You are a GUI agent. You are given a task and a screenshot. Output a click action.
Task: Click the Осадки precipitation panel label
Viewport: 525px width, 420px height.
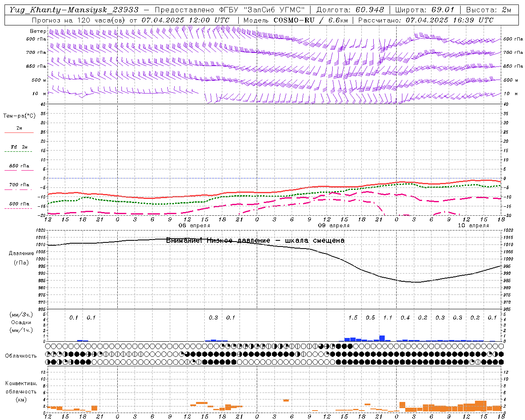21,322
